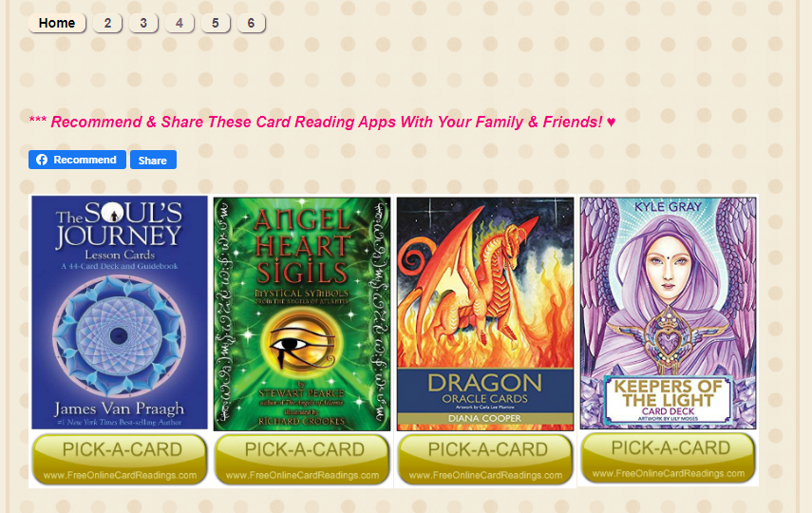
Task: Open page 4 of card decks
Action: [179, 24]
